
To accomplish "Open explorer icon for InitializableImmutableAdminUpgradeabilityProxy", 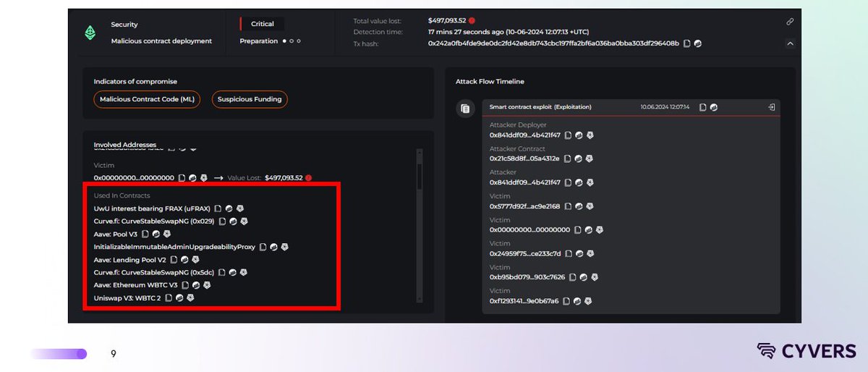I will pyautogui.click(x=274, y=247).
